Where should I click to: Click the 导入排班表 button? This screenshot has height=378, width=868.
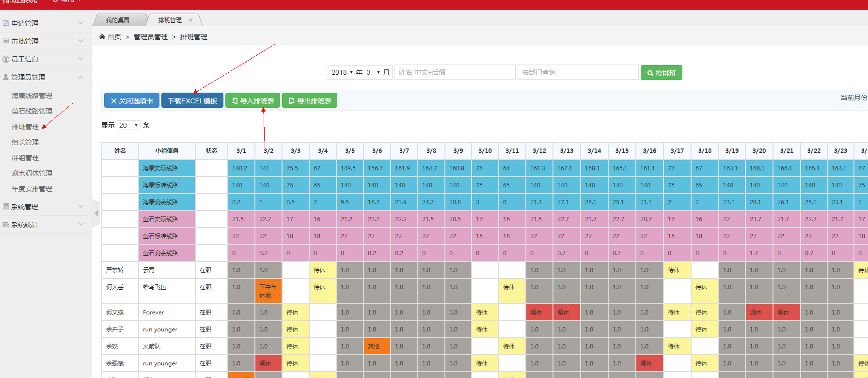253,100
